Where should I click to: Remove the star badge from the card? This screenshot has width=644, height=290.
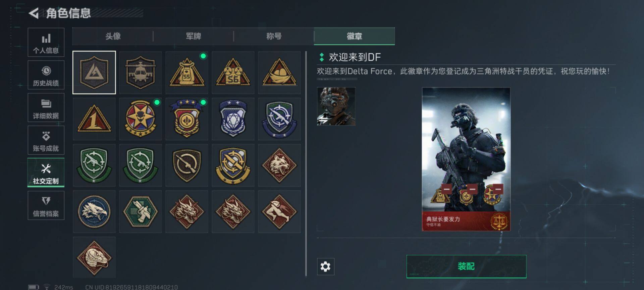[x=498, y=189]
